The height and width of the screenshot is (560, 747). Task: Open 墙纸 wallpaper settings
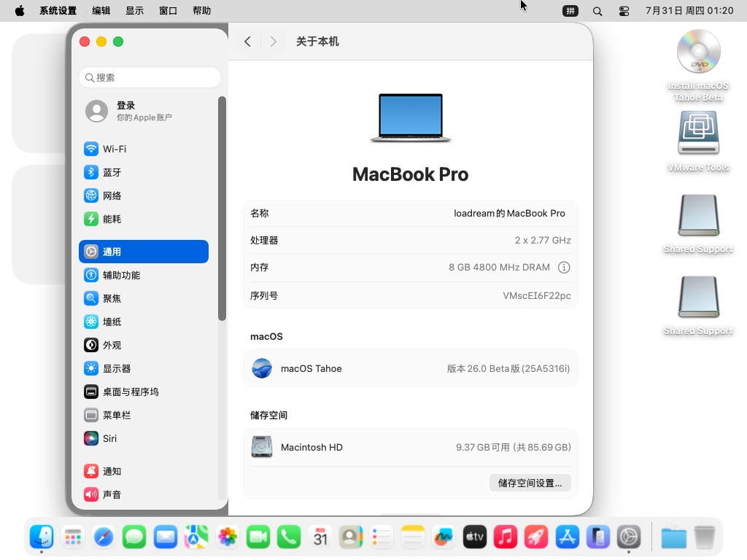pos(144,322)
